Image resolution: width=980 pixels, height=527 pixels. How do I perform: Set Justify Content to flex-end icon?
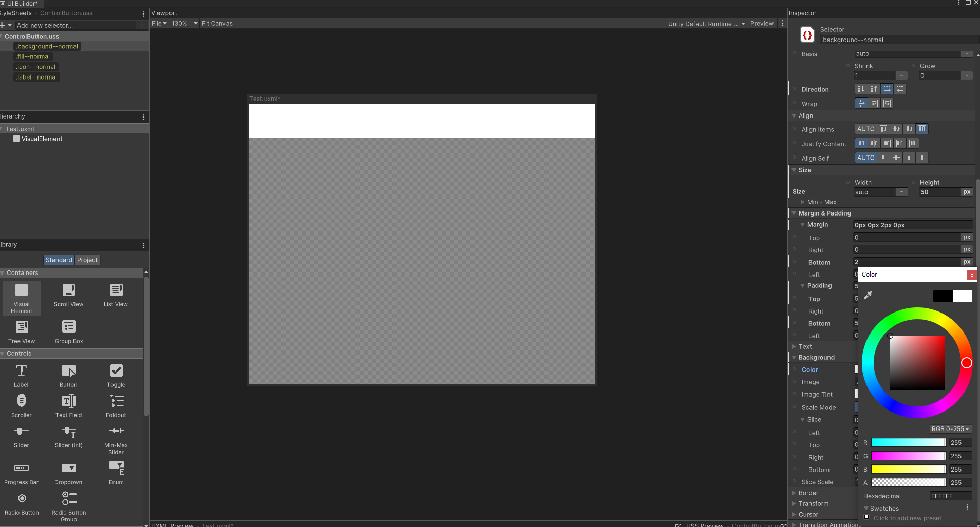[x=887, y=144]
